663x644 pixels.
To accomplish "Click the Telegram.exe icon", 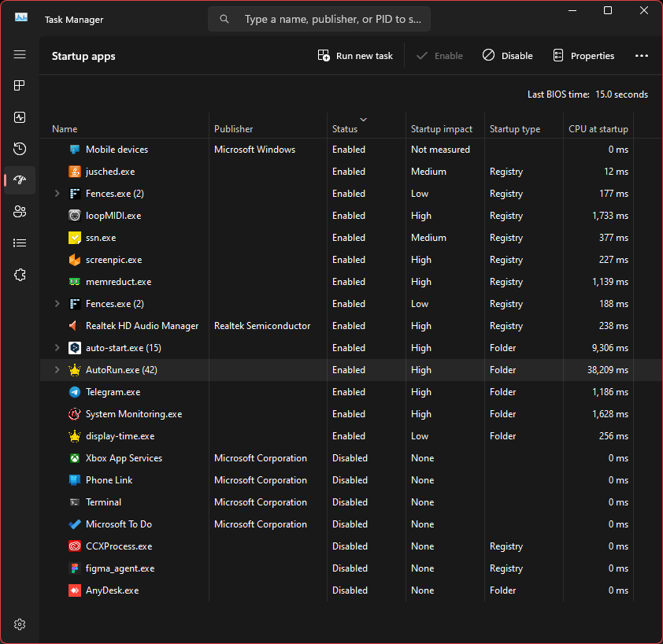I will pos(75,392).
